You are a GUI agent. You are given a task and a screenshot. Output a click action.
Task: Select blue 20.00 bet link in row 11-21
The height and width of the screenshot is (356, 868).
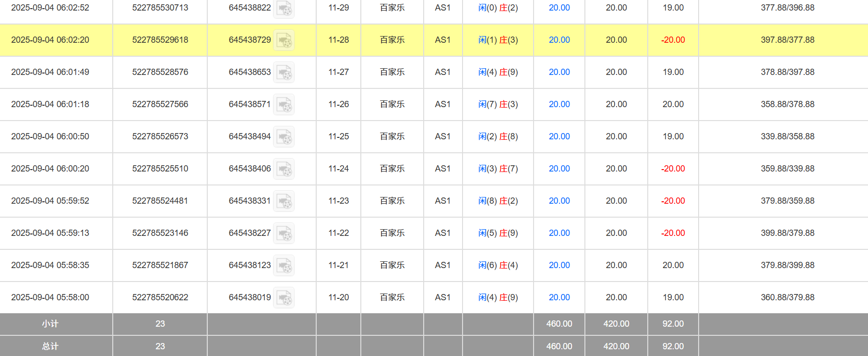coord(559,265)
